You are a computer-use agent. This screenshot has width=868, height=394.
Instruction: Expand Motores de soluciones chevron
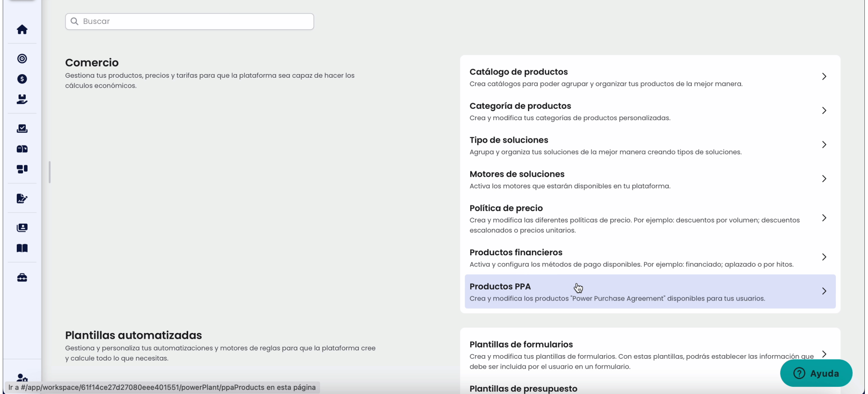pos(824,179)
